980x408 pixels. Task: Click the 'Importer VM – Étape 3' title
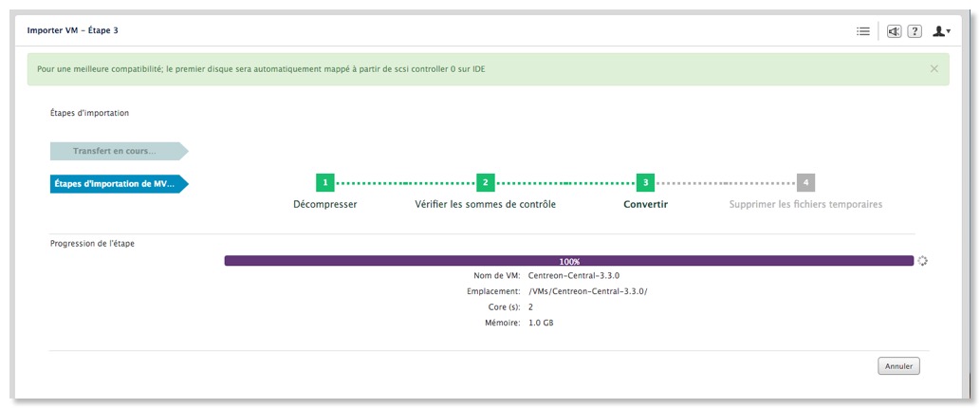(x=72, y=30)
